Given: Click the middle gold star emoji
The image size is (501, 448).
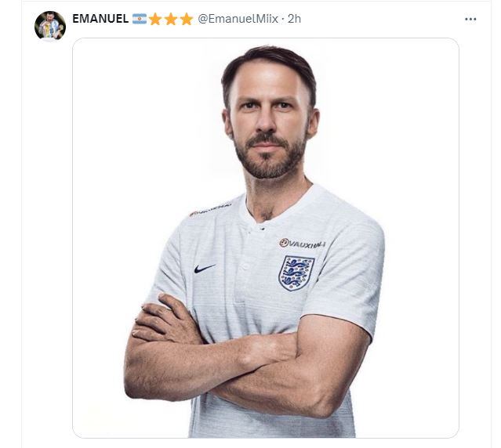Looking at the screenshot, I should tap(171, 19).
